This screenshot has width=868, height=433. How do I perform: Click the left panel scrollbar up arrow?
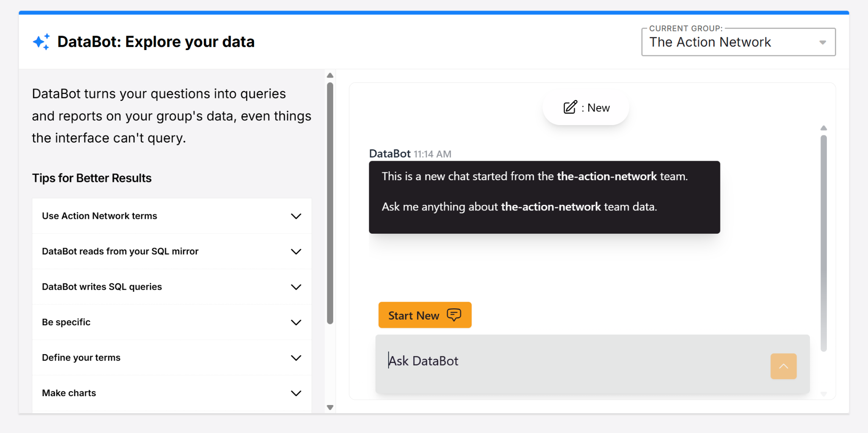click(330, 75)
